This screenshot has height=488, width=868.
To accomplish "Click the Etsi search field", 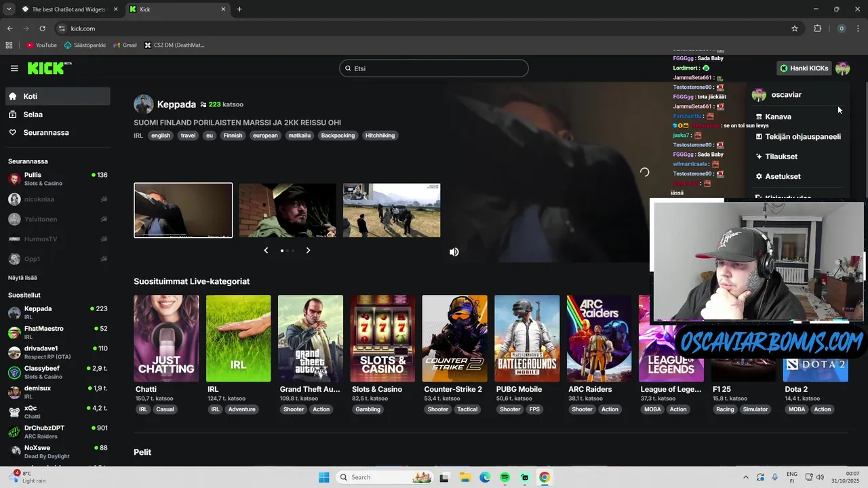I will pos(434,68).
